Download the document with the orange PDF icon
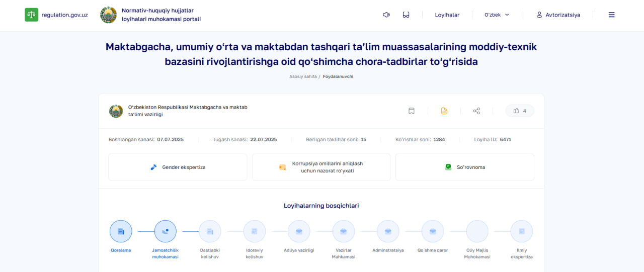 [x=444, y=111]
